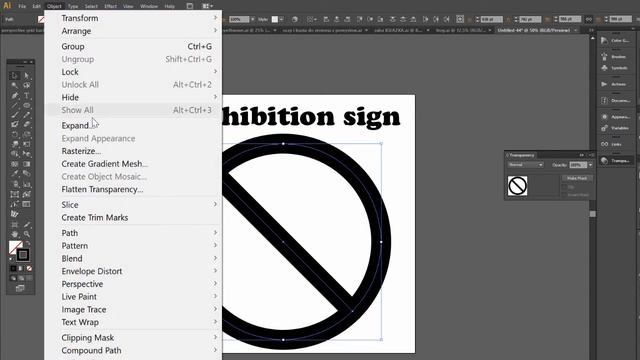Click the prohibition sign thumbnail in Transparency panel
Image resolution: width=640 pixels, height=360 pixels.
[518, 186]
